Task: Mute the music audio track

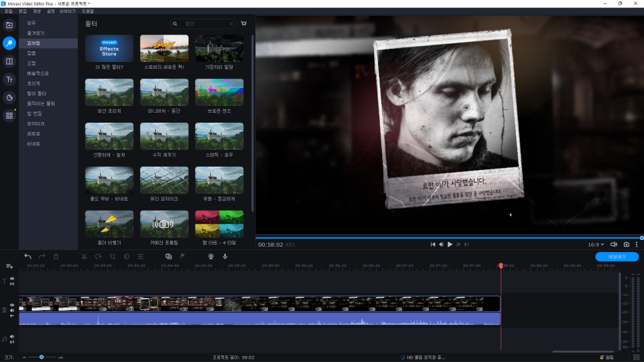Action: point(12,337)
